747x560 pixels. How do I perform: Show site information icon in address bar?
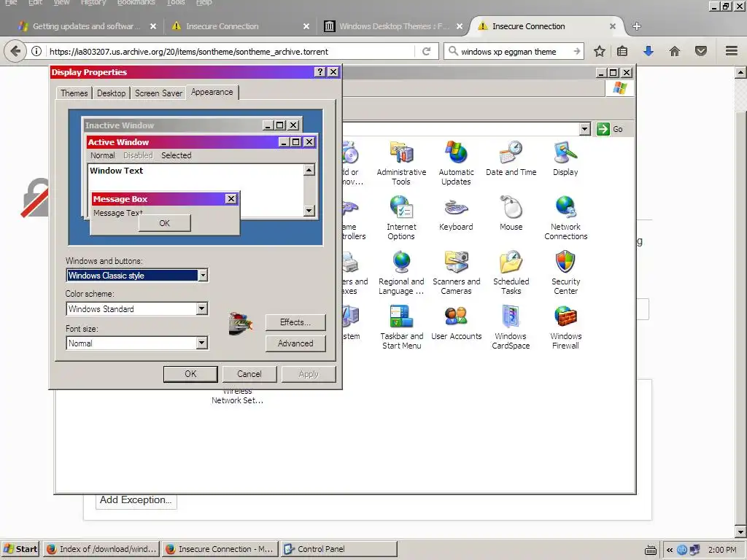click(x=36, y=52)
